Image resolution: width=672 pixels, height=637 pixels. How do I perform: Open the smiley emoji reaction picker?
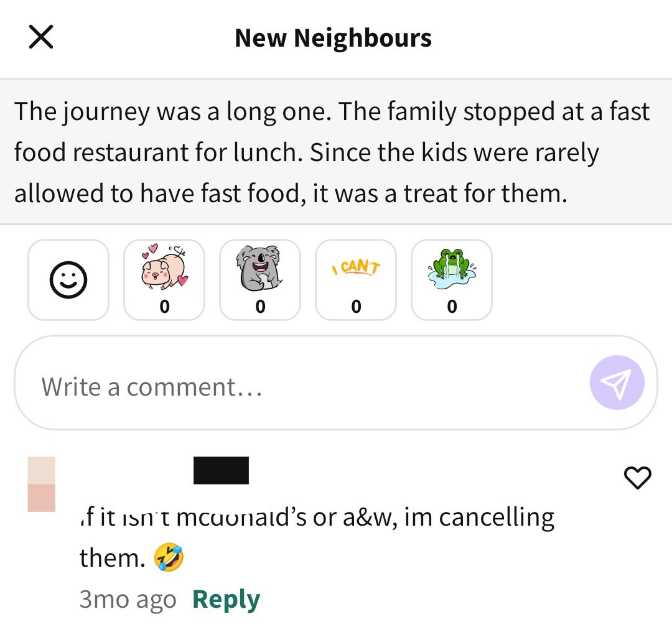[x=68, y=280]
